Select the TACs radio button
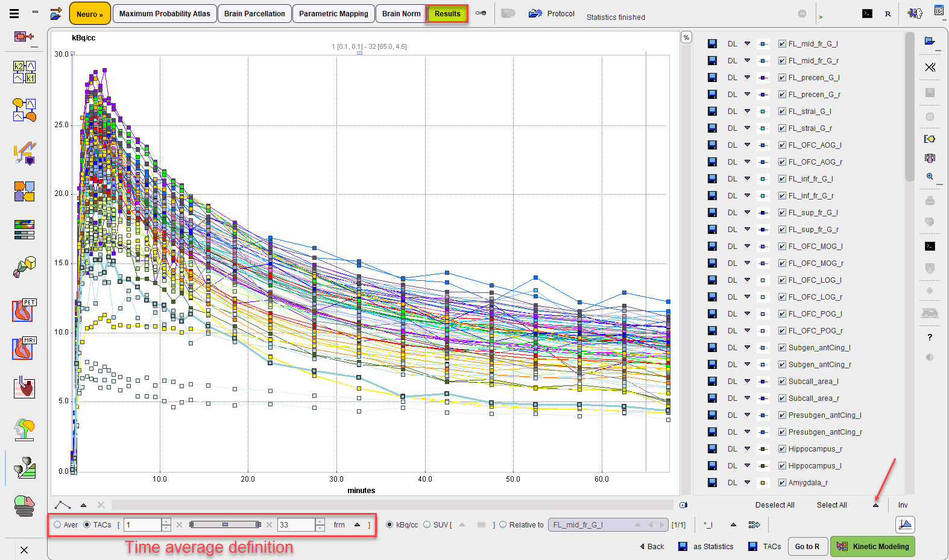 tap(87, 524)
